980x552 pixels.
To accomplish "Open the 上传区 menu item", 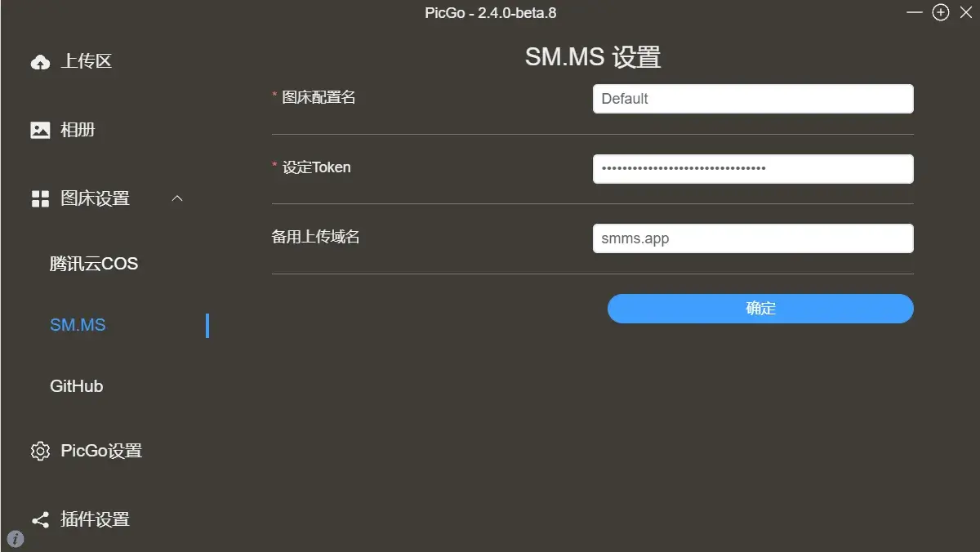I will coord(86,61).
